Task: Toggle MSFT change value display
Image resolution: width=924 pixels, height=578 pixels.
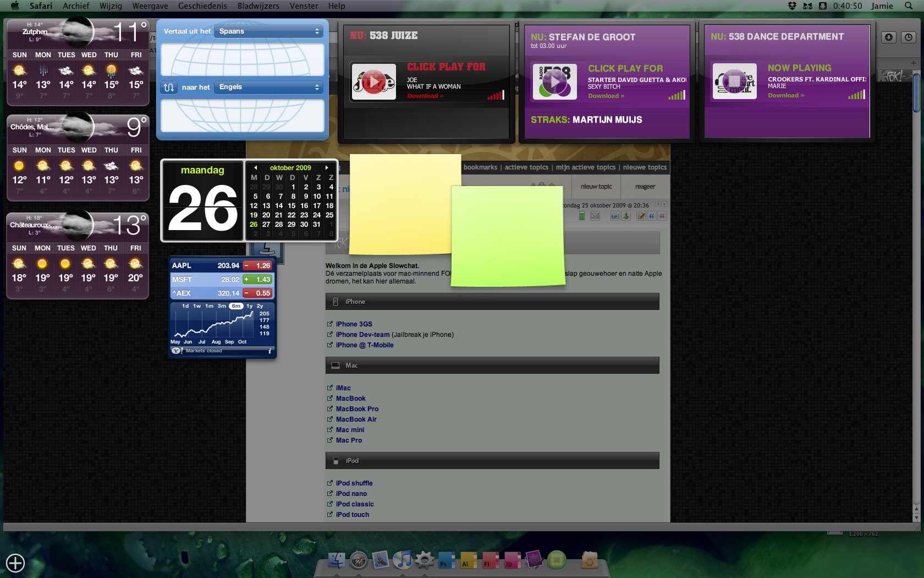Action: (258, 279)
